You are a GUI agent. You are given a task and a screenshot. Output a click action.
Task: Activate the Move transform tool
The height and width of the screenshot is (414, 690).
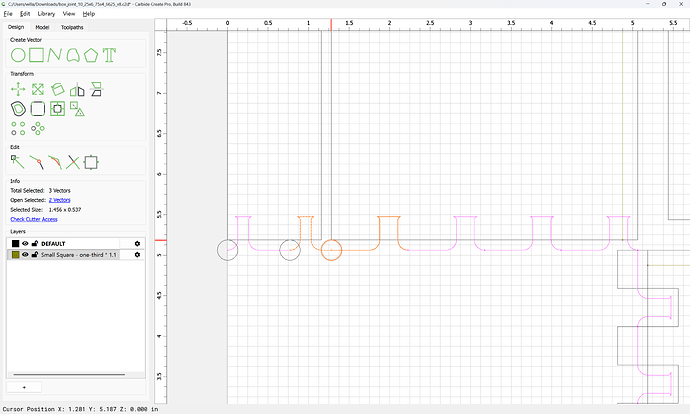[x=18, y=89]
